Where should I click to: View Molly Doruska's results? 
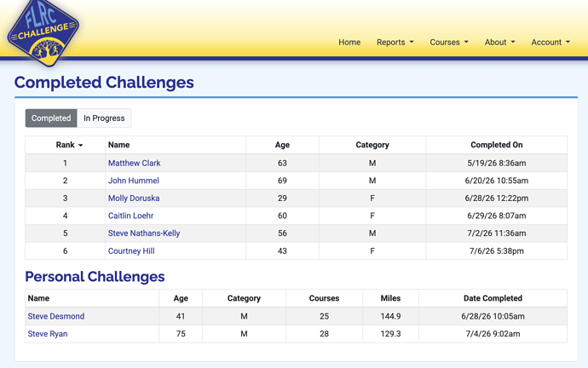[x=134, y=198]
